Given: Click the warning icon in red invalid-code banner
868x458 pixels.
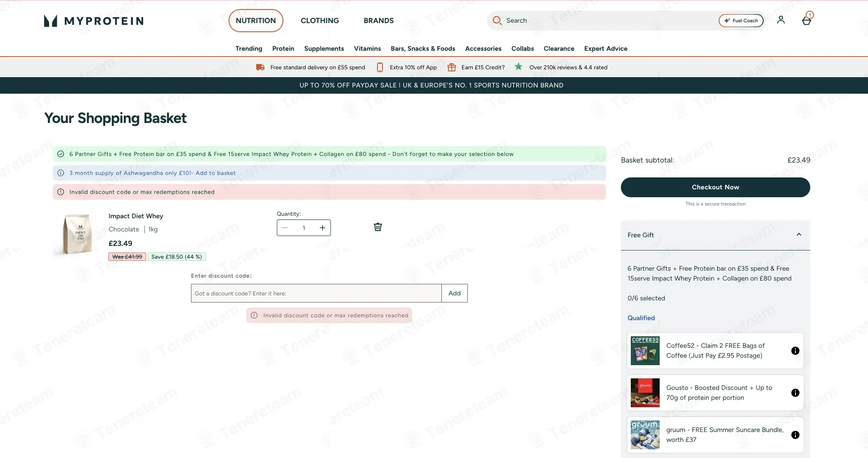Looking at the screenshot, I should [x=61, y=192].
